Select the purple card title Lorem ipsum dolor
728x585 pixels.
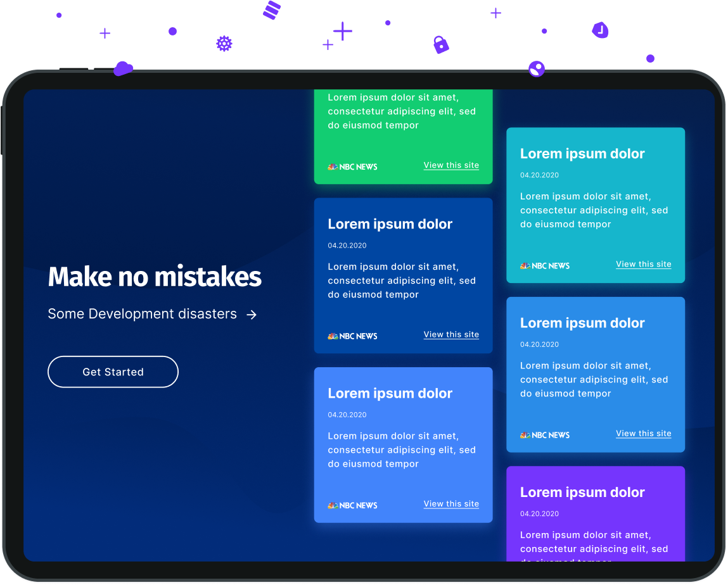tap(582, 492)
